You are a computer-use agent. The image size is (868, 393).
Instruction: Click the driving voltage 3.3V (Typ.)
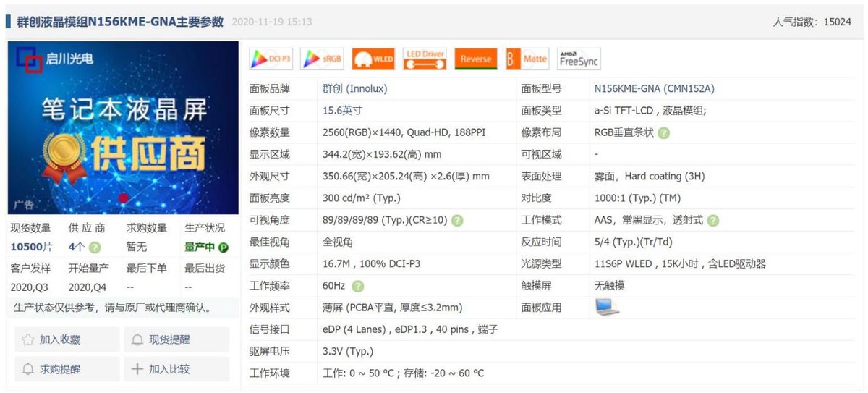[348, 352]
